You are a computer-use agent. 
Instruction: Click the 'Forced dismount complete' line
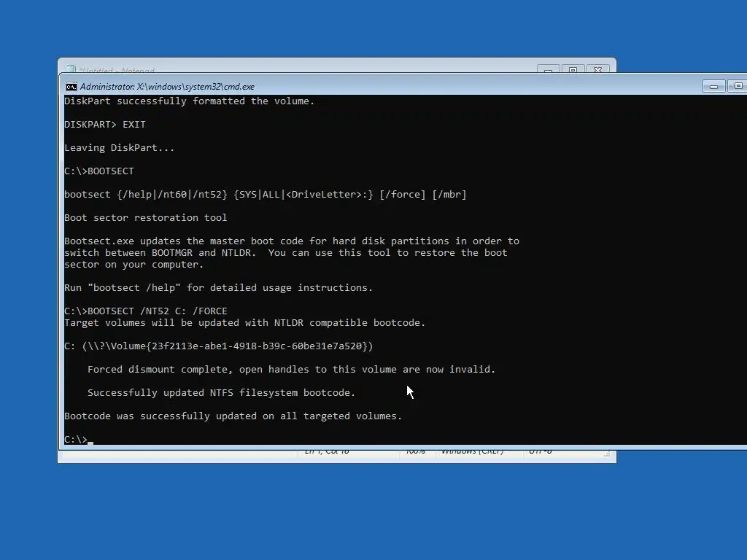[x=292, y=370]
